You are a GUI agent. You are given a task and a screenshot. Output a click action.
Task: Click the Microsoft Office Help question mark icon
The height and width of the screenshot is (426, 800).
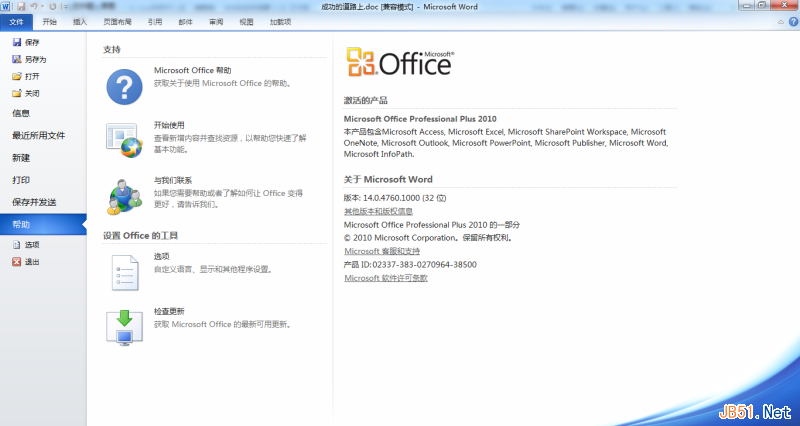point(124,87)
